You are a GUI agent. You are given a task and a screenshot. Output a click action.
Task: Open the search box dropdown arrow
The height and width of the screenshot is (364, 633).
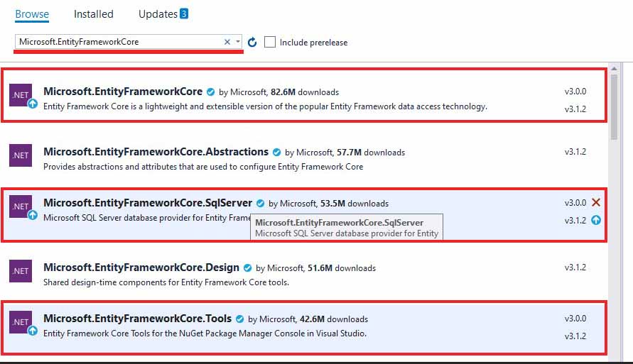[238, 43]
